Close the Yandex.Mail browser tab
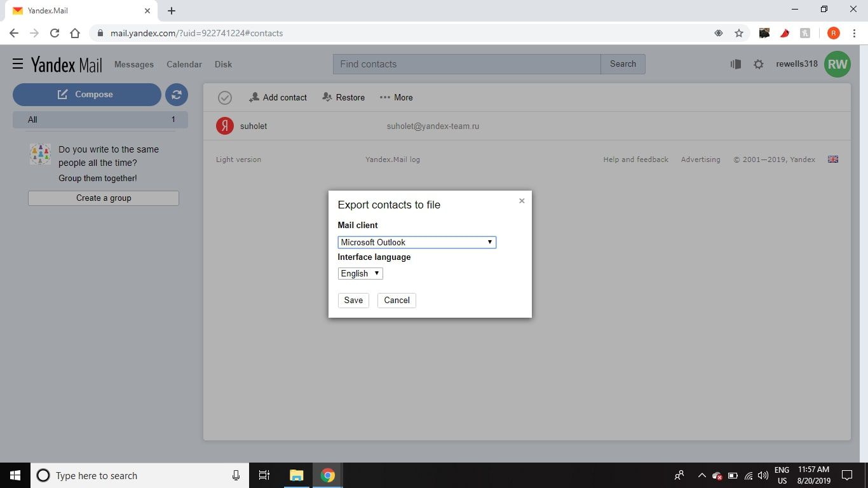868x488 pixels. click(147, 11)
